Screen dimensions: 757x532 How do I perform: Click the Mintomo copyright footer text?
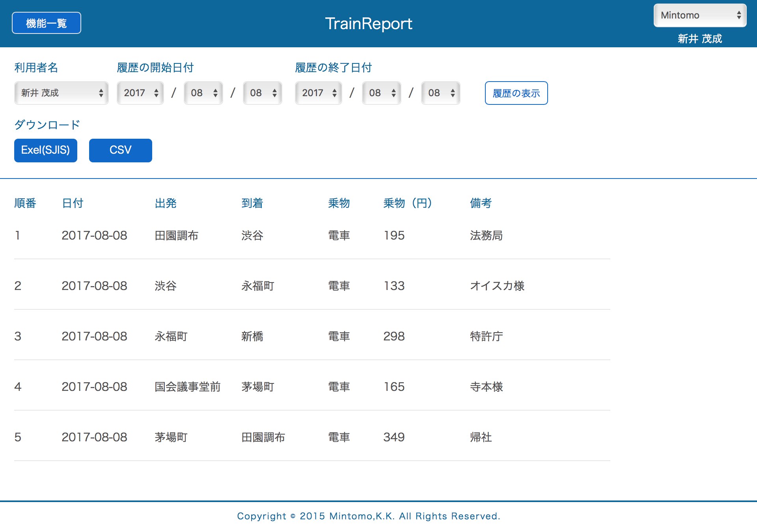tap(368, 516)
